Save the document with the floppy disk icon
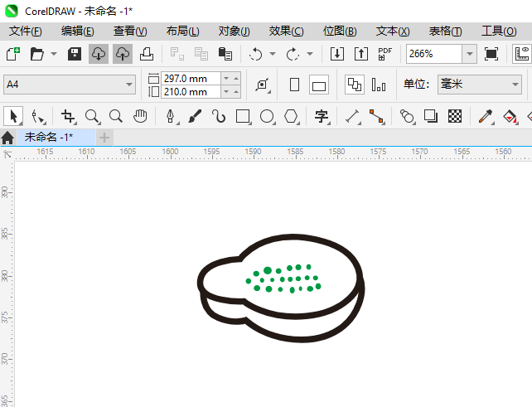 tap(75, 54)
